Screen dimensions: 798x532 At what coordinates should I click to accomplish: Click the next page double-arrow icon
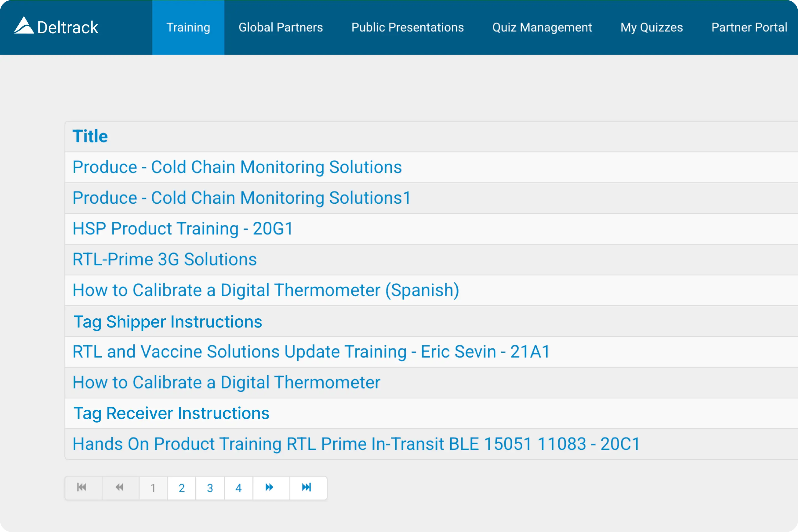tap(269, 488)
